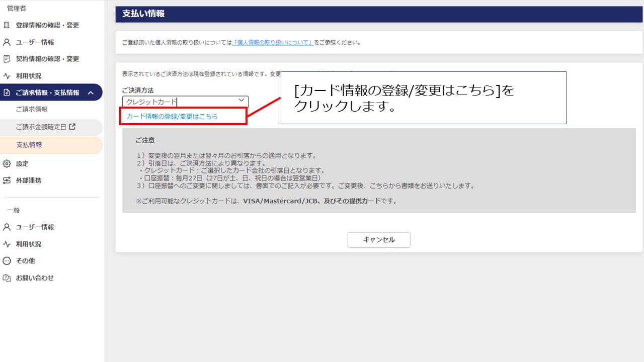The height and width of the screenshot is (362, 644).
Task: Click the smiley icon next to その他
Action: click(x=8, y=260)
